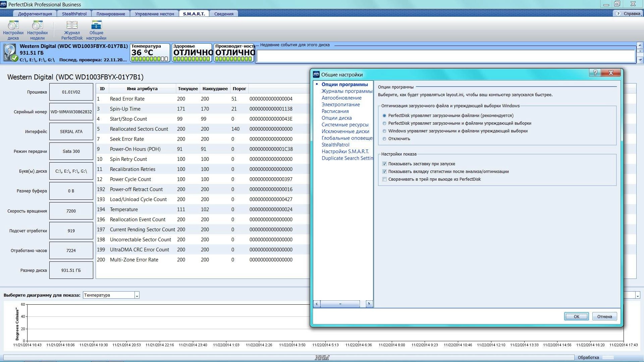Open the Настройки диска toolbar icon

tap(13, 30)
